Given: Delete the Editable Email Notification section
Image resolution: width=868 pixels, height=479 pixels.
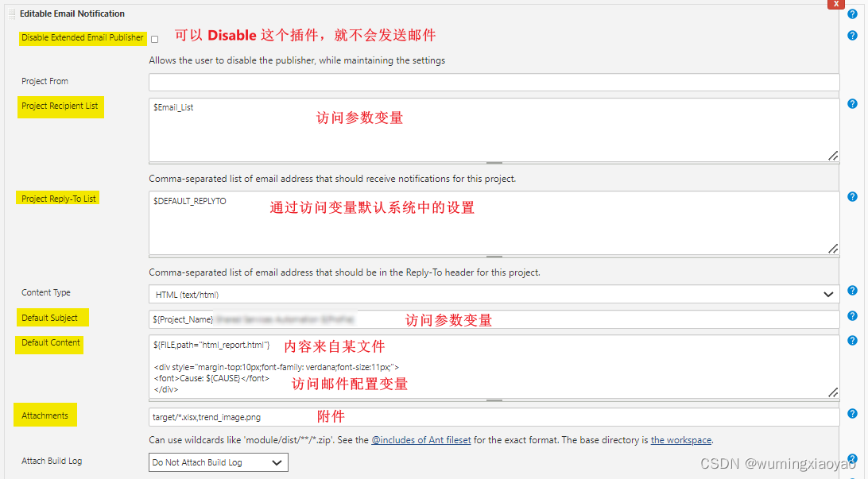Looking at the screenshot, I should pos(836,4).
